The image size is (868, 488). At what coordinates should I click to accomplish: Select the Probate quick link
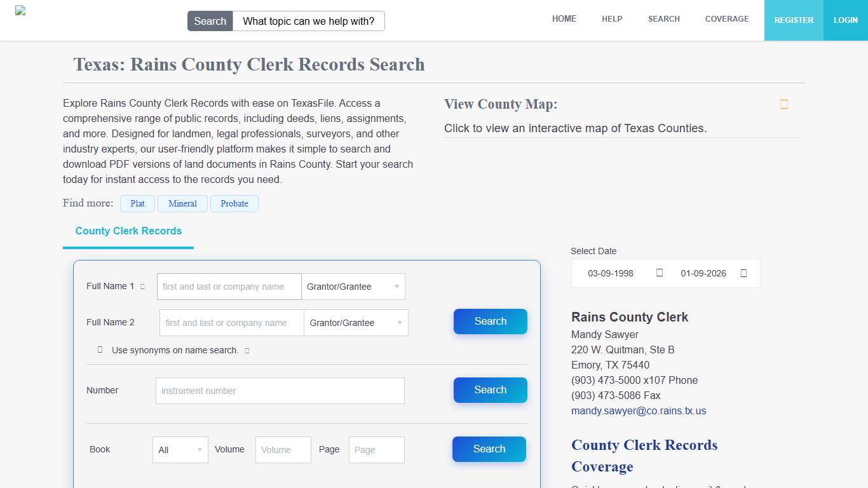pos(234,203)
